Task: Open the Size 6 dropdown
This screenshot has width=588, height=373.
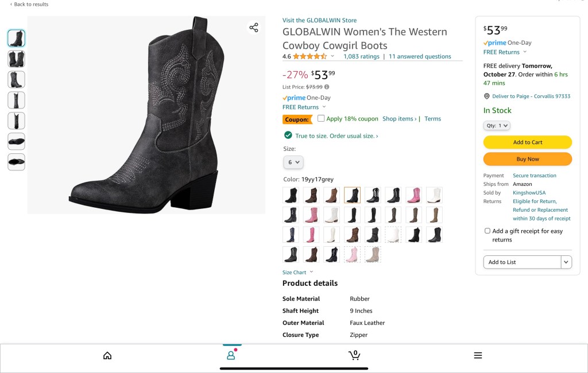Action: click(x=293, y=162)
